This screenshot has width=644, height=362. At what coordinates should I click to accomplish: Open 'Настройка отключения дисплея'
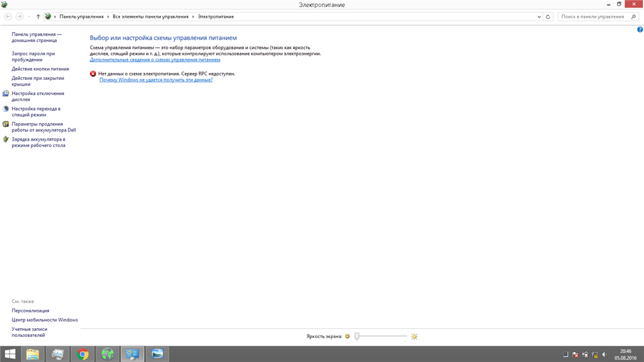click(x=38, y=96)
